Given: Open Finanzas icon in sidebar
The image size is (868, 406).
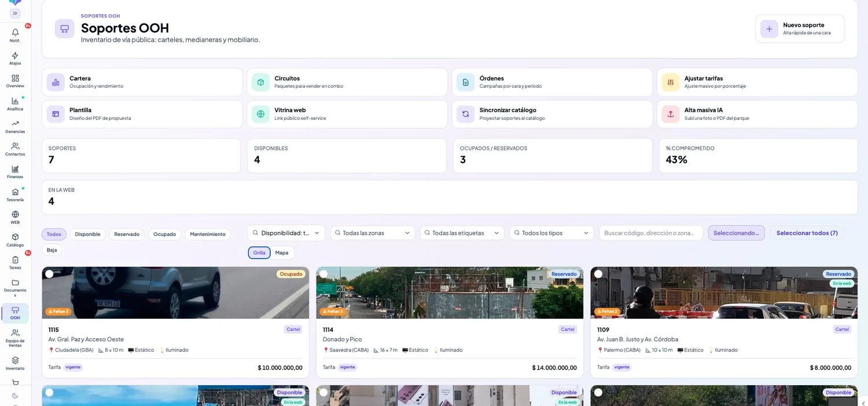Looking at the screenshot, I should coord(15,169).
